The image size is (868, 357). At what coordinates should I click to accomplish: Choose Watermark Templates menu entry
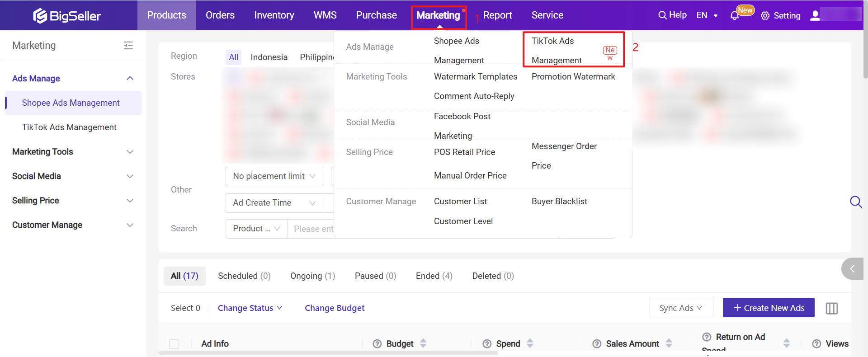pos(476,77)
